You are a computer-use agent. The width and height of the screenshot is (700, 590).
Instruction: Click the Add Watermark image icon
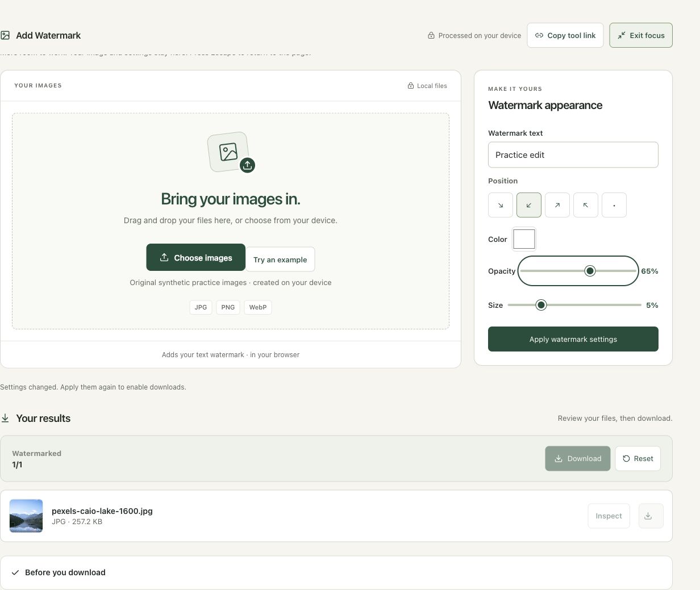5,35
